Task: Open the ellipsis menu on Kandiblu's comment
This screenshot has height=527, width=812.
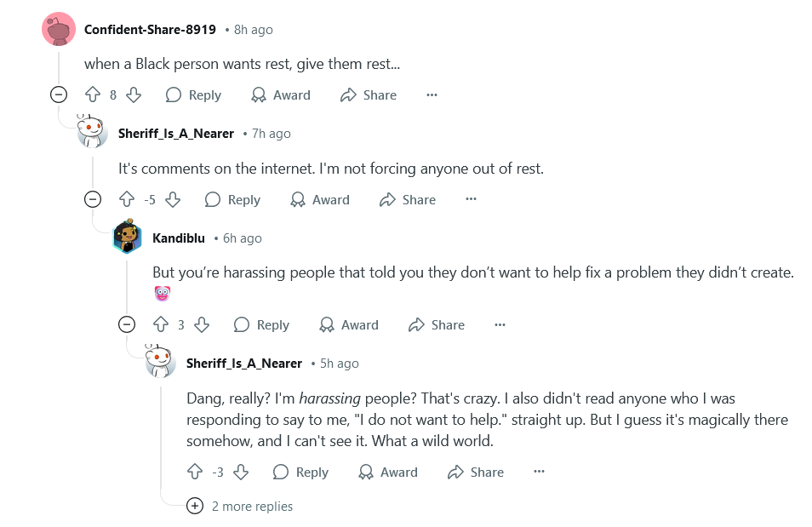Action: [500, 325]
